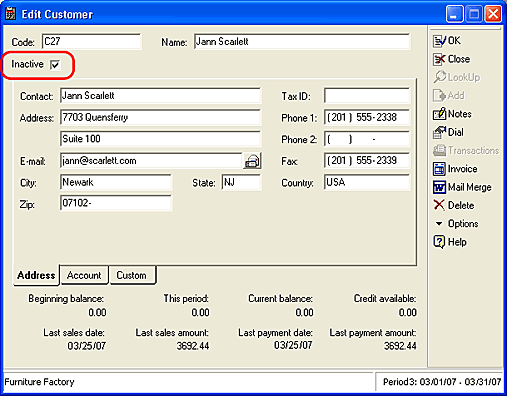Click the Dial button label

(455, 132)
